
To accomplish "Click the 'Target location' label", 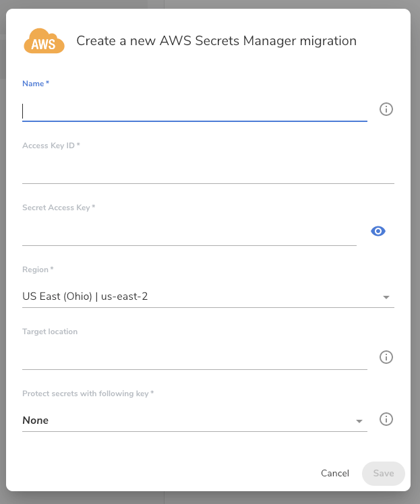I will [x=50, y=332].
